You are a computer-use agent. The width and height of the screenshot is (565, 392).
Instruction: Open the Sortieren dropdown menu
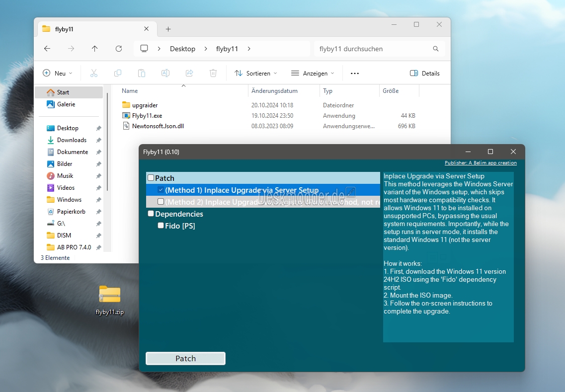[x=256, y=73]
